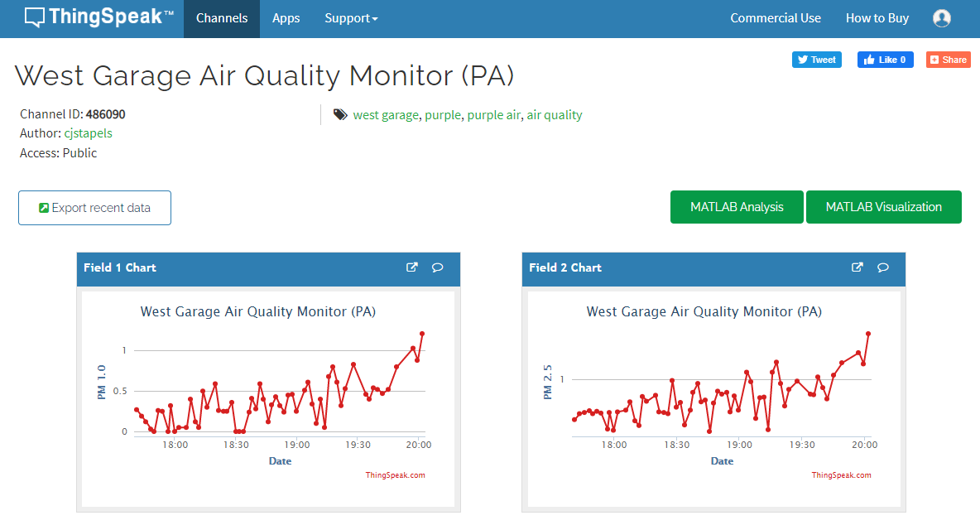Open MATLAB Analysis
The width and height of the screenshot is (980, 525).
click(737, 207)
